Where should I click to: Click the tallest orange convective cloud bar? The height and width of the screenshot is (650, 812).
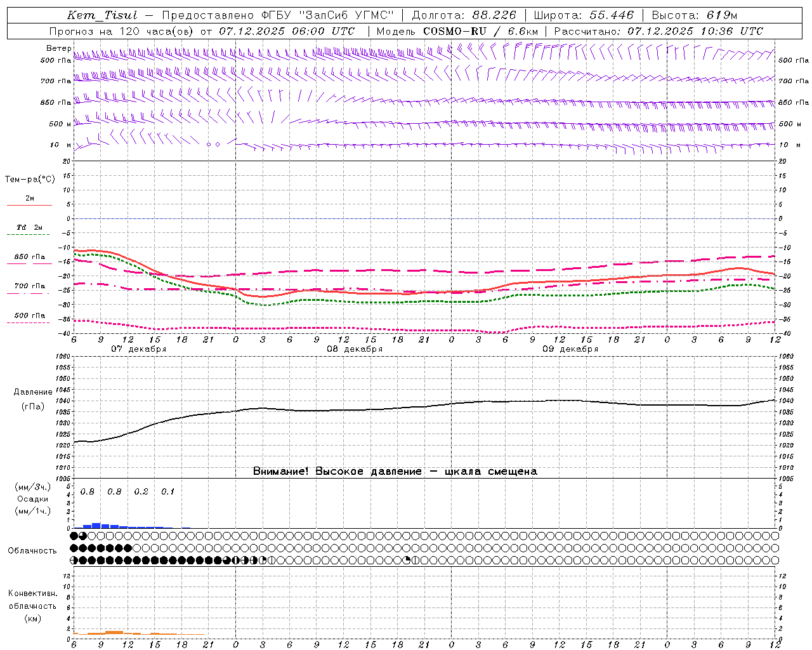click(114, 632)
